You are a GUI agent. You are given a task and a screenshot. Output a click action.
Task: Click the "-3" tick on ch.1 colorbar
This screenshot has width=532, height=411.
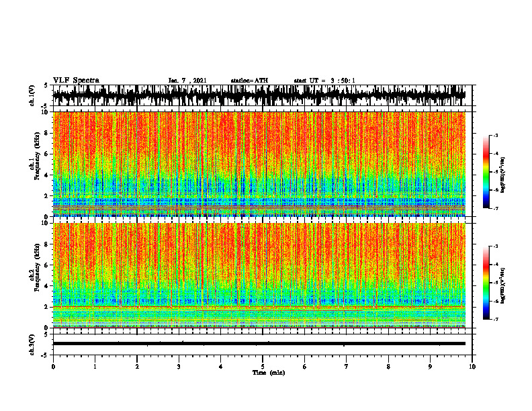point(495,135)
